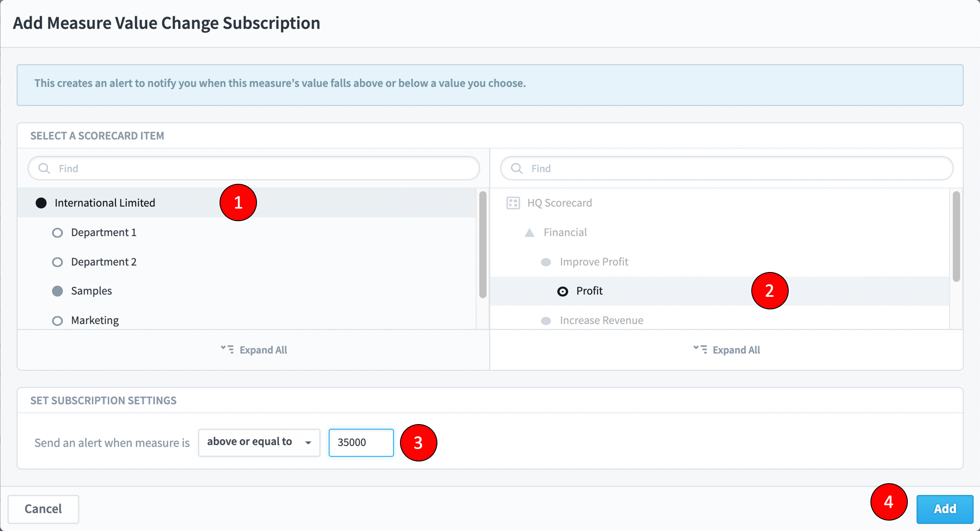Image resolution: width=980 pixels, height=531 pixels.
Task: Click the Expand All icon below the right tree
Action: coord(700,349)
